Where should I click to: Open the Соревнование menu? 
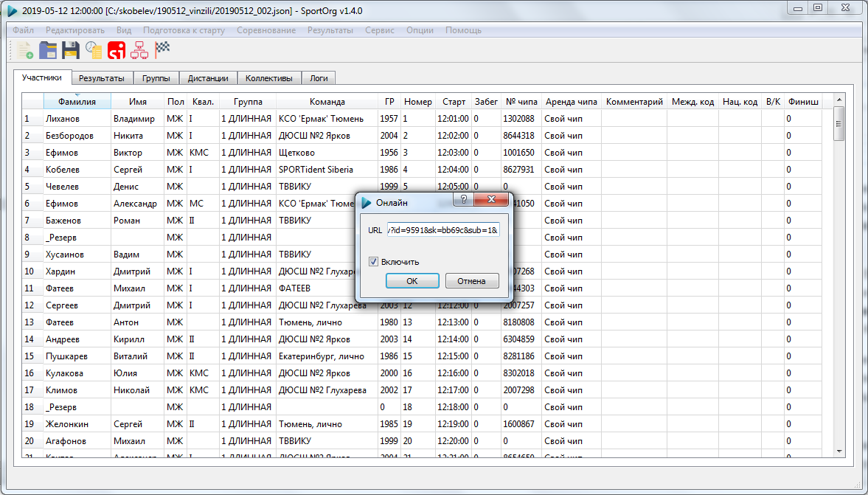click(266, 30)
